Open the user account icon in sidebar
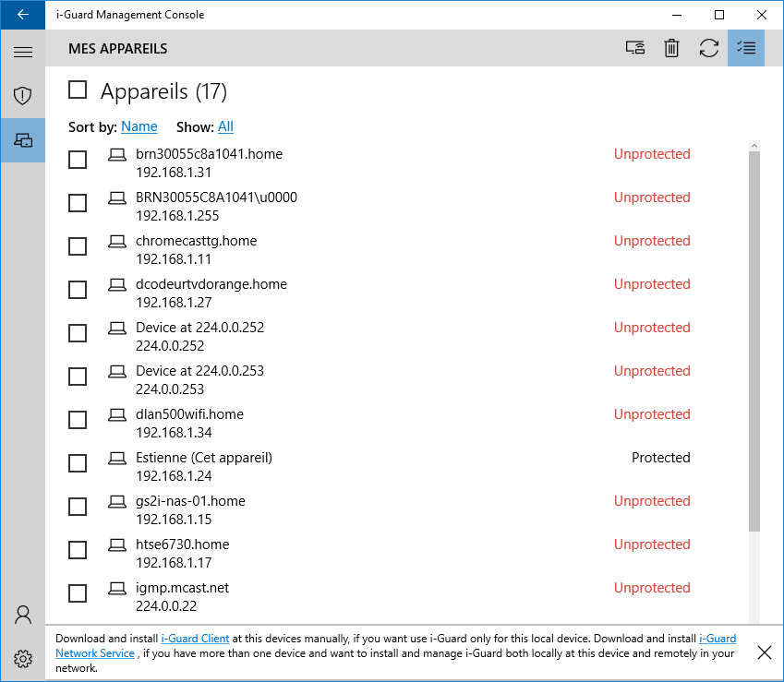784x682 pixels. coord(23,615)
